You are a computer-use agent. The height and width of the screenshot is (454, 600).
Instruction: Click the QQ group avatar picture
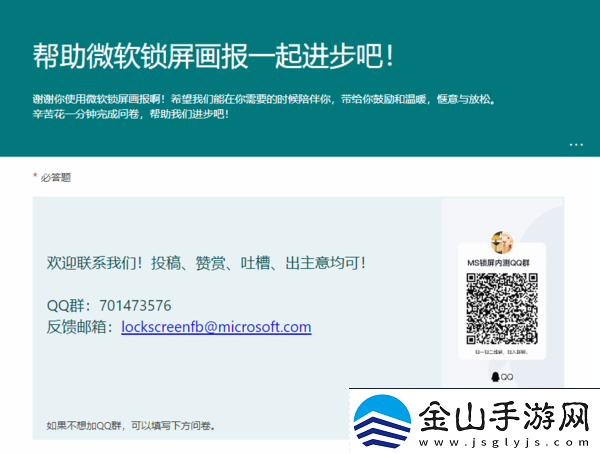point(502,242)
